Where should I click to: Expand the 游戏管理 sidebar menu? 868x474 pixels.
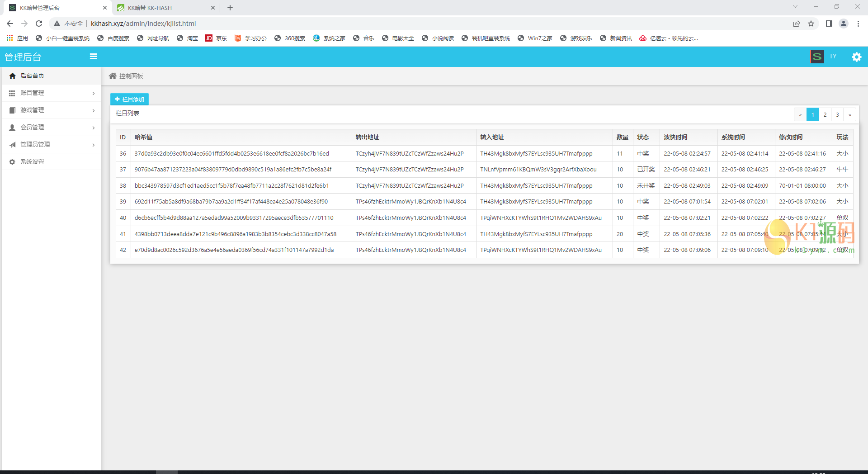(51, 110)
